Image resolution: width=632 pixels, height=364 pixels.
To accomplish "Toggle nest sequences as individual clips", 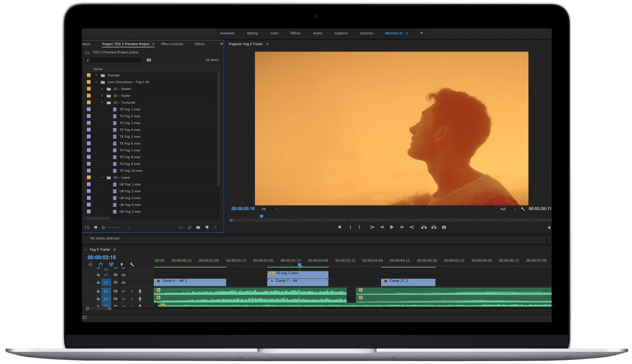I will point(90,265).
